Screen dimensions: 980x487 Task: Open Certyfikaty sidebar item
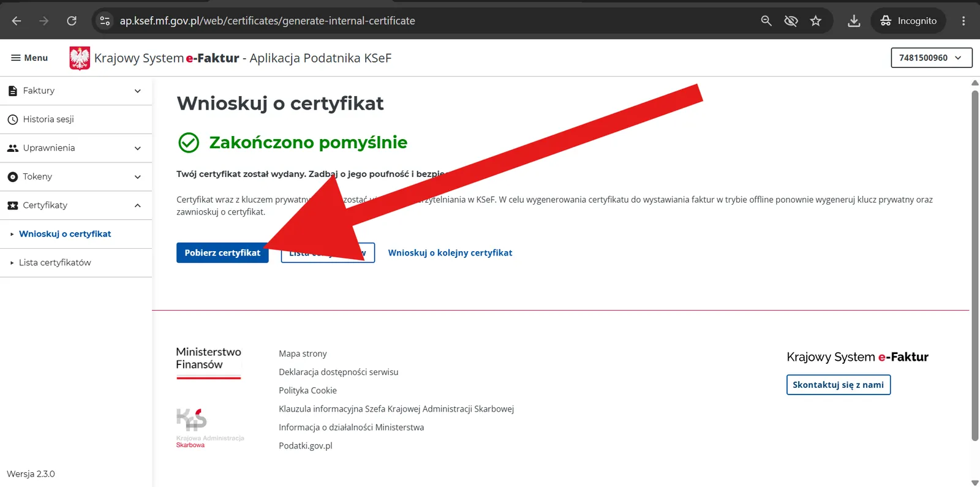tap(76, 205)
